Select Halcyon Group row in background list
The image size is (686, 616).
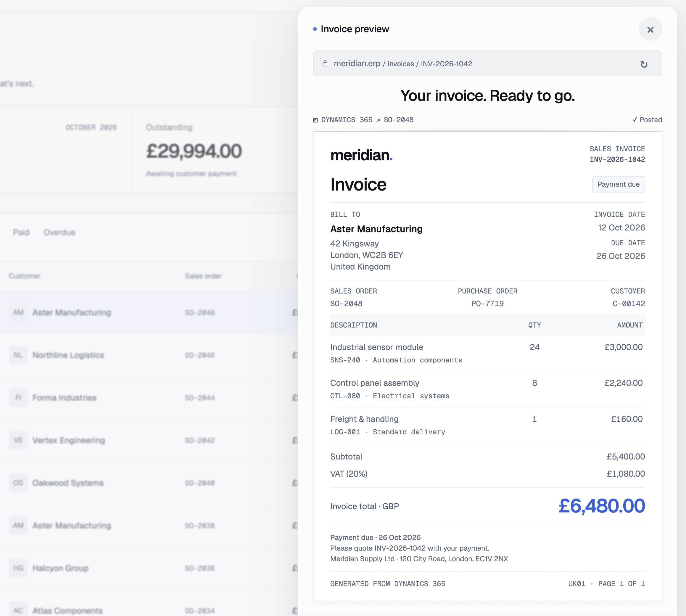pos(149,568)
